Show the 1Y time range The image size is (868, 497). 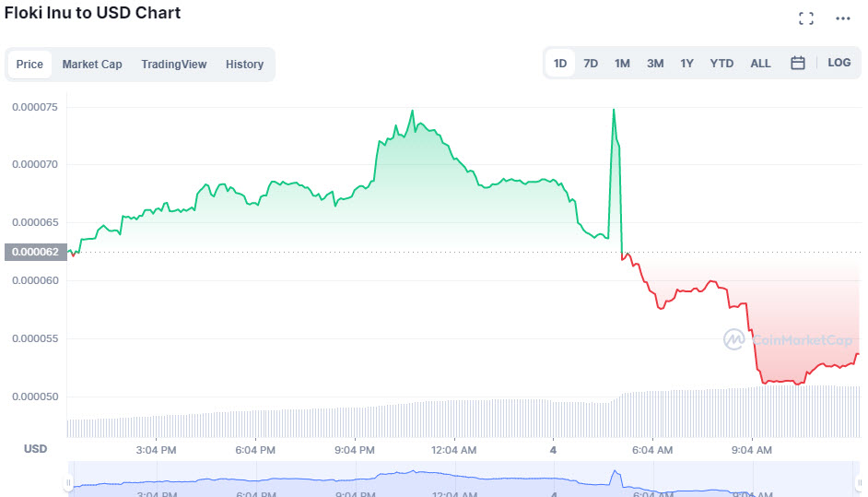(686, 64)
